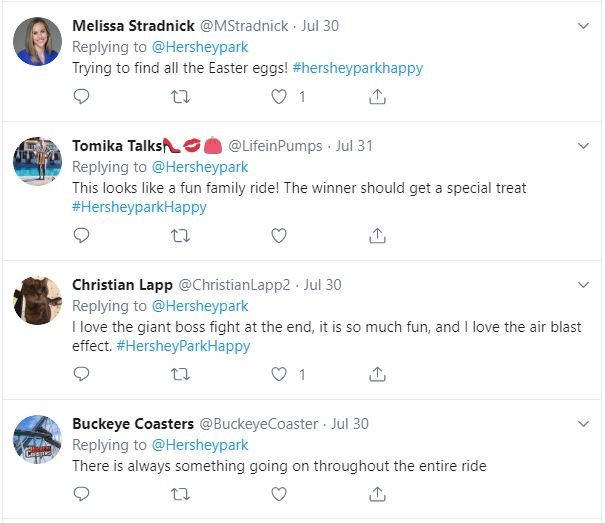Share Melissa Stradnick's tweet

[377, 97]
